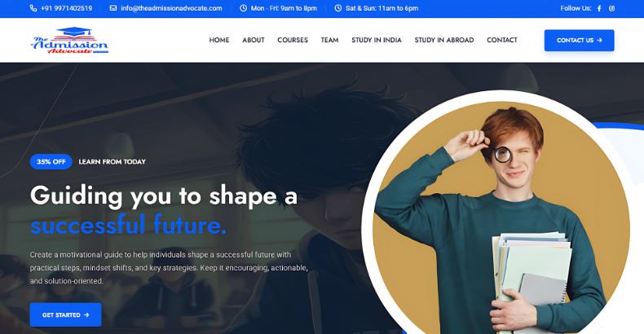Click the 35% OFF badge
Image resolution: width=644 pixels, height=334 pixels.
click(x=51, y=161)
